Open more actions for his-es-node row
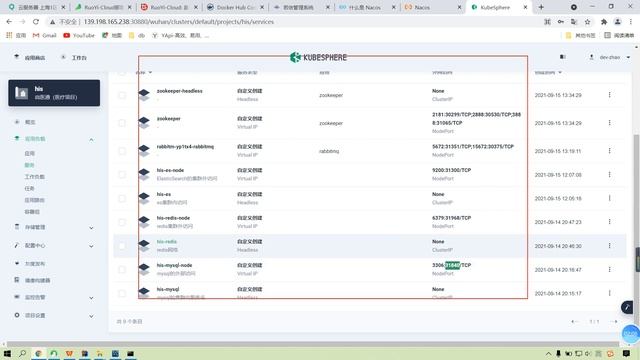Screen dimensions: 640x360 point(609,174)
